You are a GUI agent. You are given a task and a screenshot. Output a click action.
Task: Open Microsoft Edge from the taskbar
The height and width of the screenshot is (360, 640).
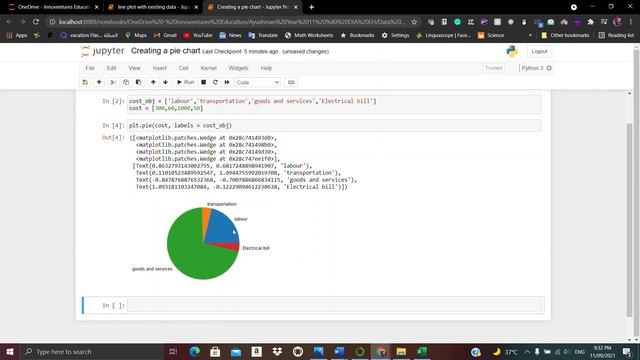(x=195, y=351)
